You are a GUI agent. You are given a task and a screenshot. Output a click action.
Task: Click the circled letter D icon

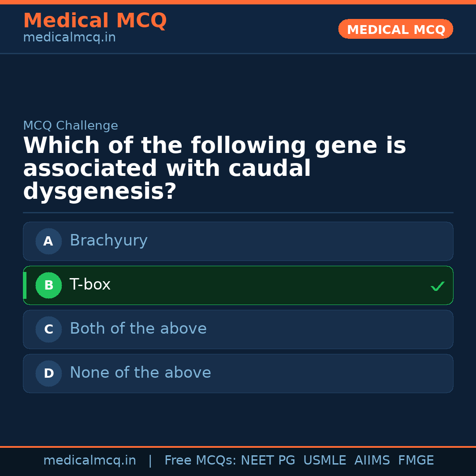pyautogui.click(x=48, y=373)
